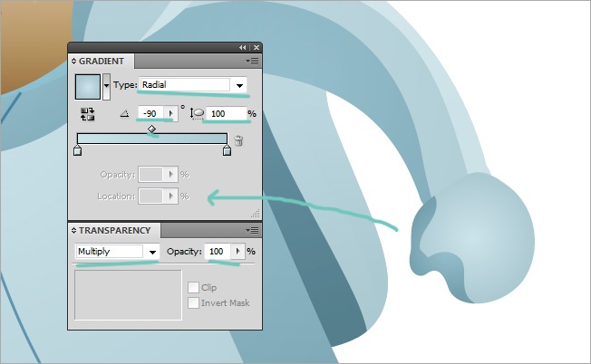Toggle the Clip checkbox
Screen dimensions: 591x364
[193, 288]
